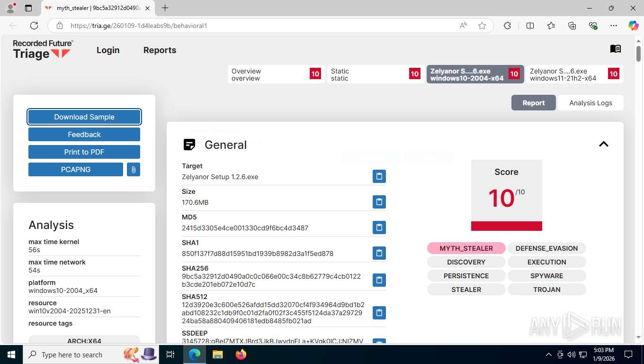Copy the SHA512 hash to clipboard
644x364 pixels.
point(379,313)
